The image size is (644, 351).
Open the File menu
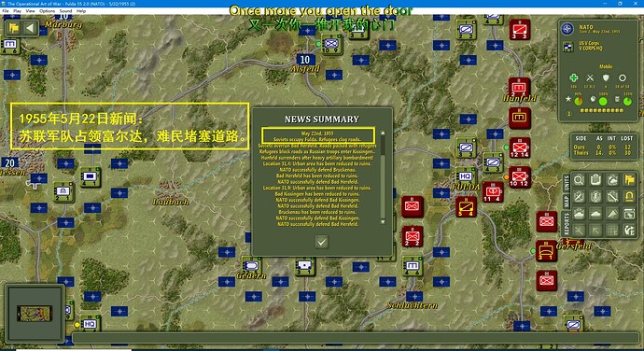click(6, 11)
